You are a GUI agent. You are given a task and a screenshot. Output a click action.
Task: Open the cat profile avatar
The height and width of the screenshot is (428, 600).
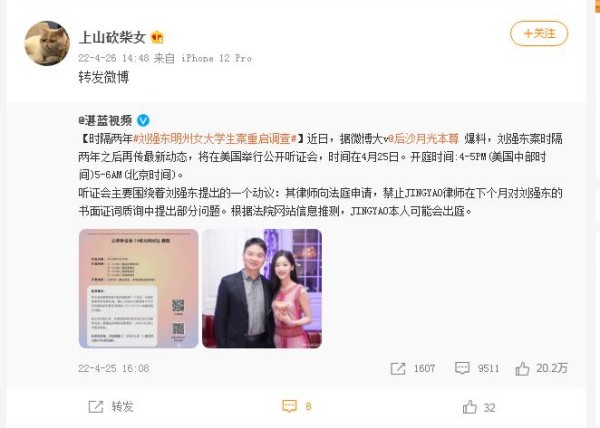(47, 43)
